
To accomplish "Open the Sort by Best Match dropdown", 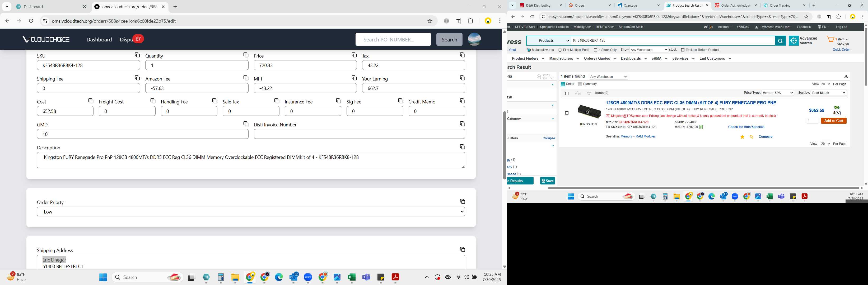I will [829, 93].
